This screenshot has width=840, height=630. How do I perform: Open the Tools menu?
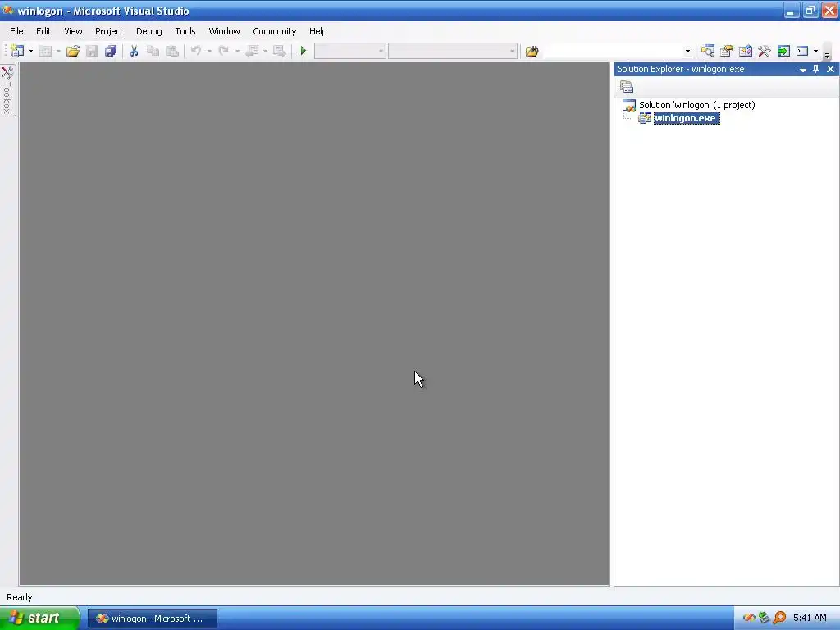(x=185, y=31)
